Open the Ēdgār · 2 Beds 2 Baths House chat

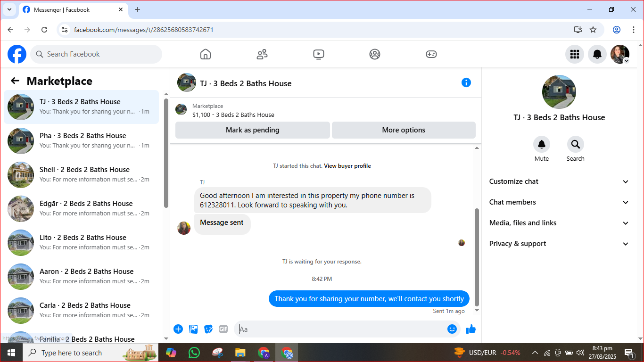click(x=82, y=209)
